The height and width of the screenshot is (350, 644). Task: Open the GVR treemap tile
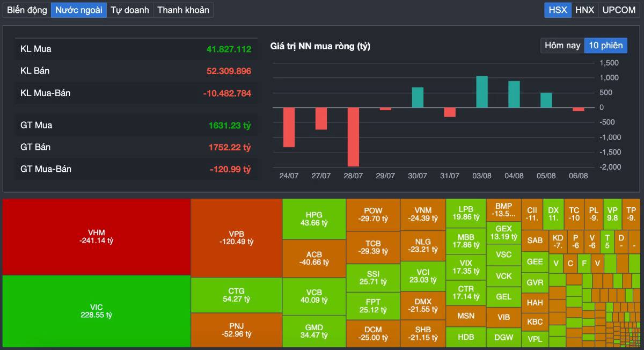[535, 282]
